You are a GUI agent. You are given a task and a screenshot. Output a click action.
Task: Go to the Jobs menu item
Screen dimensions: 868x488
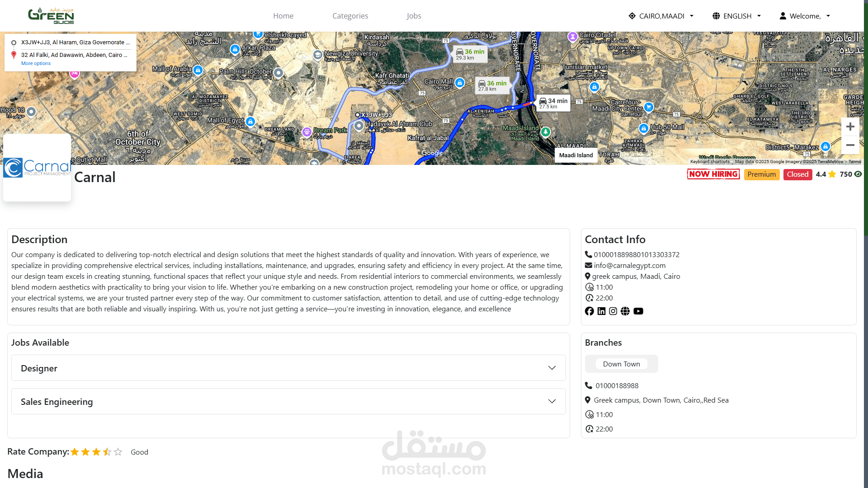tap(414, 16)
